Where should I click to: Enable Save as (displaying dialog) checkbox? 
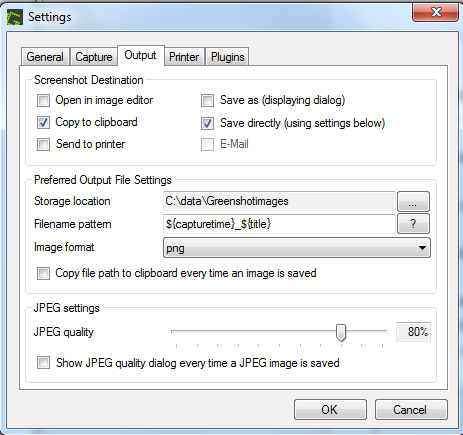coord(207,100)
